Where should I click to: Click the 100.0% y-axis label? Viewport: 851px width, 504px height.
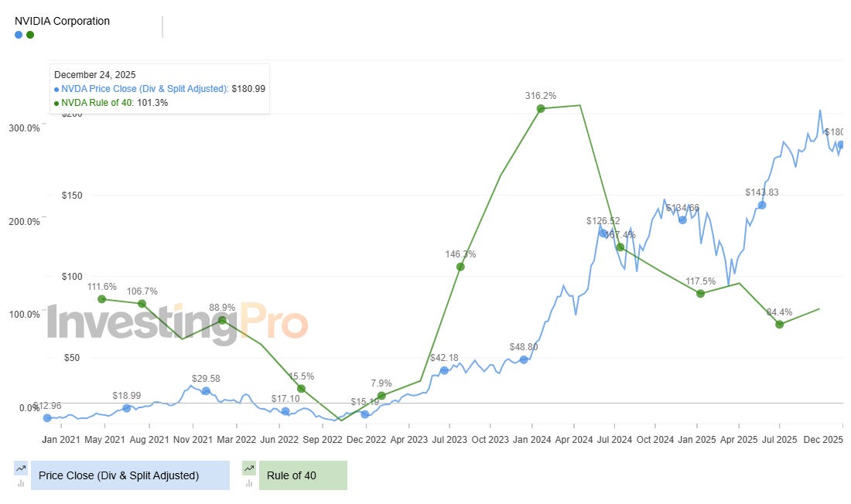point(25,315)
